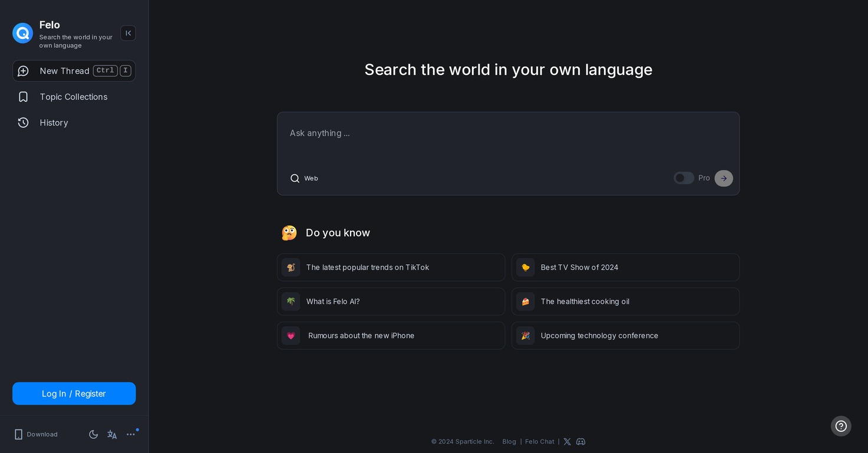Open the X (Twitter) icon in footer
Viewport: 868px width, 453px height.
[567, 442]
